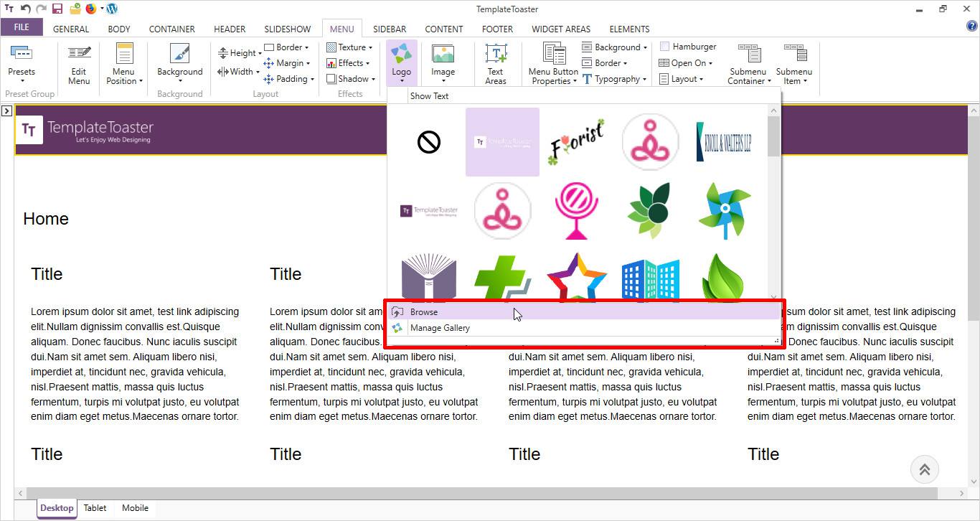The image size is (980, 521).
Task: Click the Firefox preview icon
Action: pyautogui.click(x=91, y=9)
